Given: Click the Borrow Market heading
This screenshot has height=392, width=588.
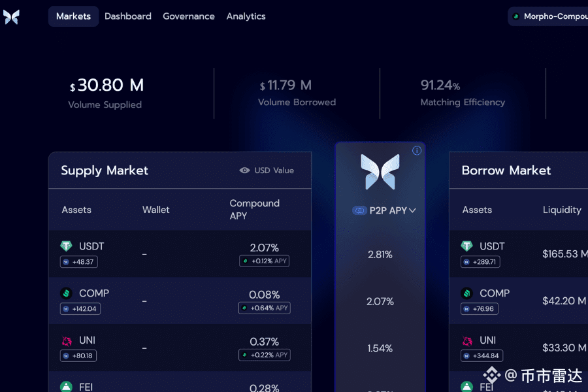Looking at the screenshot, I should pos(506,171).
